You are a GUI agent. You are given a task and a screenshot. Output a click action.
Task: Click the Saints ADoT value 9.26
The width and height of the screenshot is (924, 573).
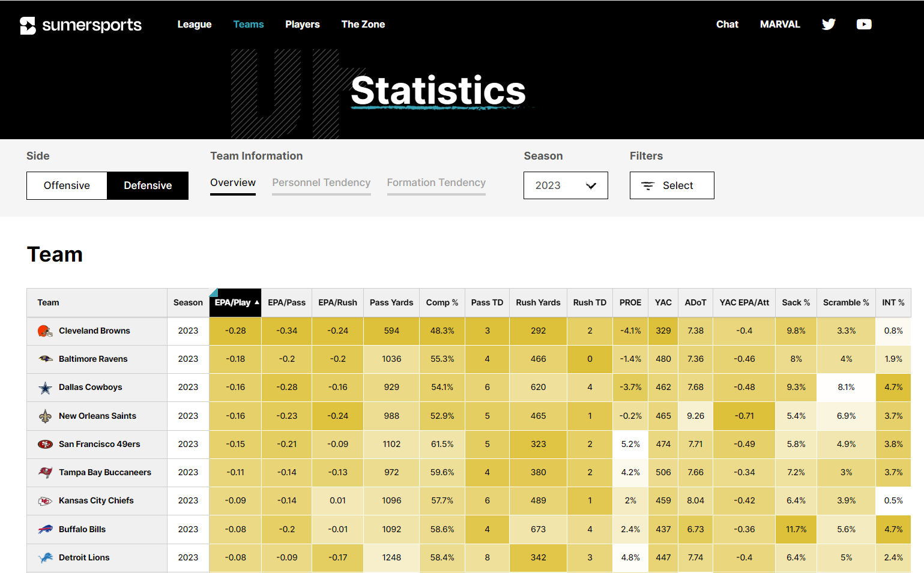pyautogui.click(x=695, y=416)
